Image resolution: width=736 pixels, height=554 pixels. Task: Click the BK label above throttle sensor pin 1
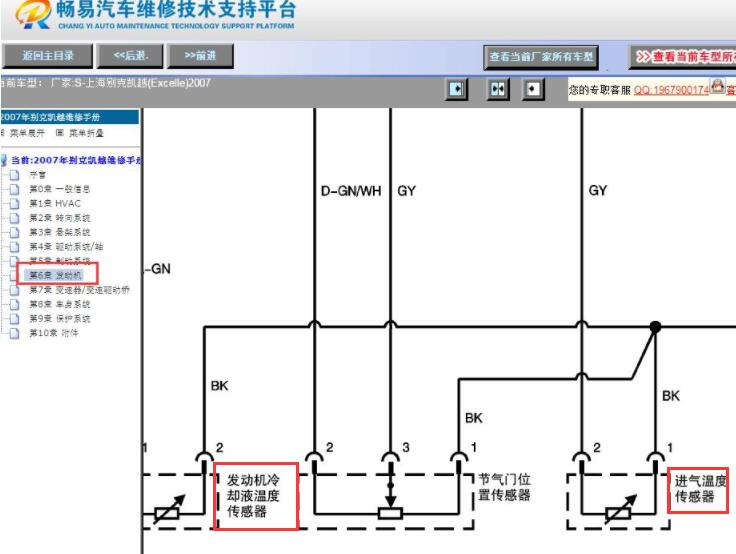474,418
